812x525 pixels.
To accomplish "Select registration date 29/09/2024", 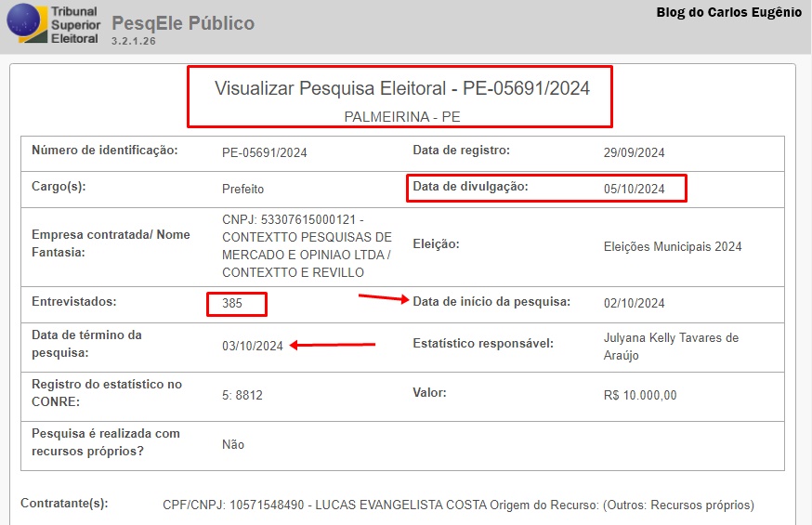I will click(x=634, y=152).
